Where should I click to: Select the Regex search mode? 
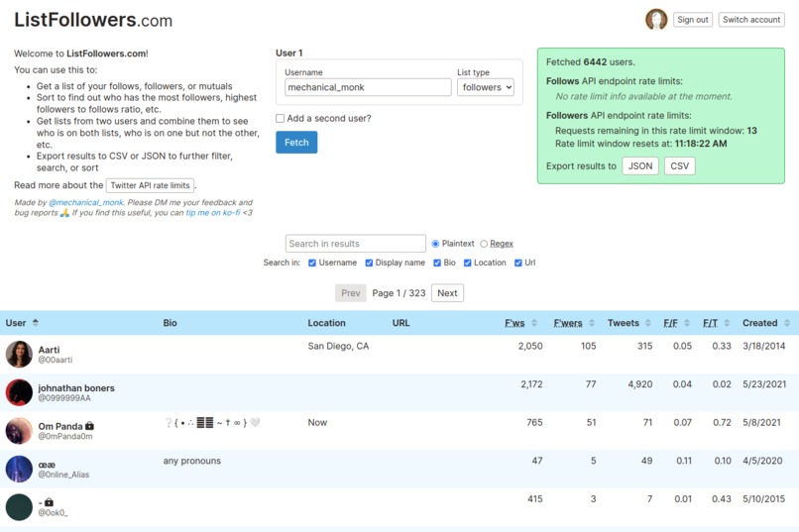click(x=484, y=244)
